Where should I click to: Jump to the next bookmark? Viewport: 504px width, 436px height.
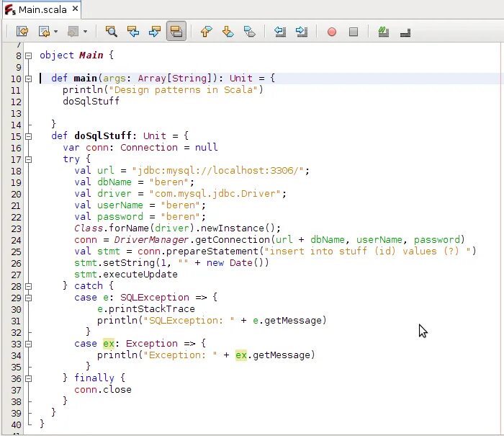228,32
